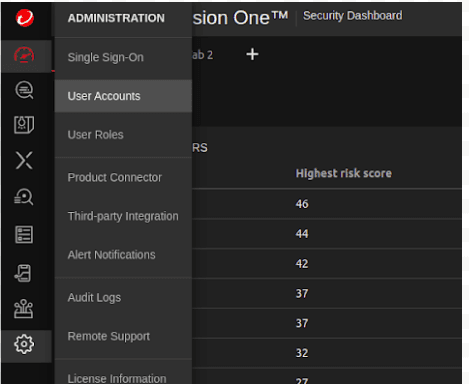This screenshot has height=384, width=469.
Task: Open the XDR X-shaped sidebar icon
Action: (x=24, y=160)
